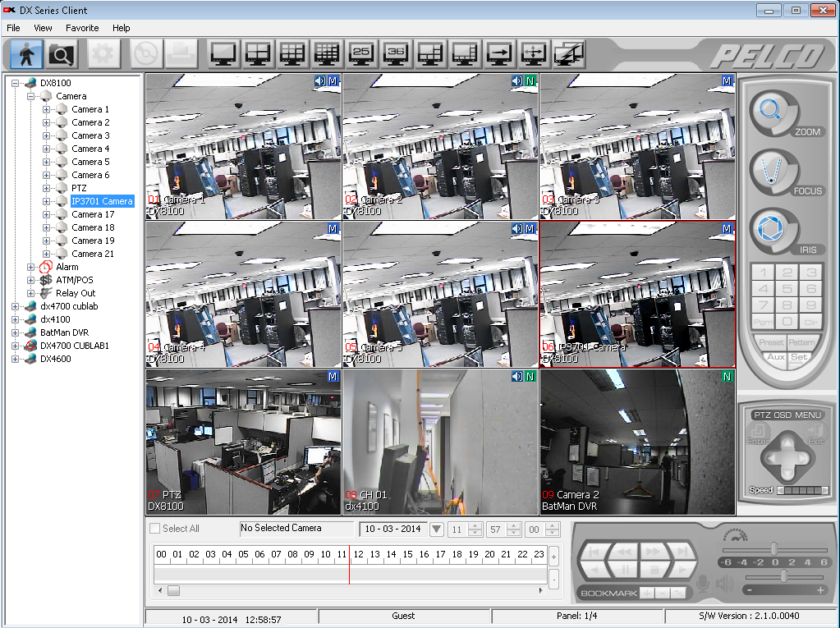Click the BOOKMARK button
This screenshot has width=840, height=628.
(609, 594)
